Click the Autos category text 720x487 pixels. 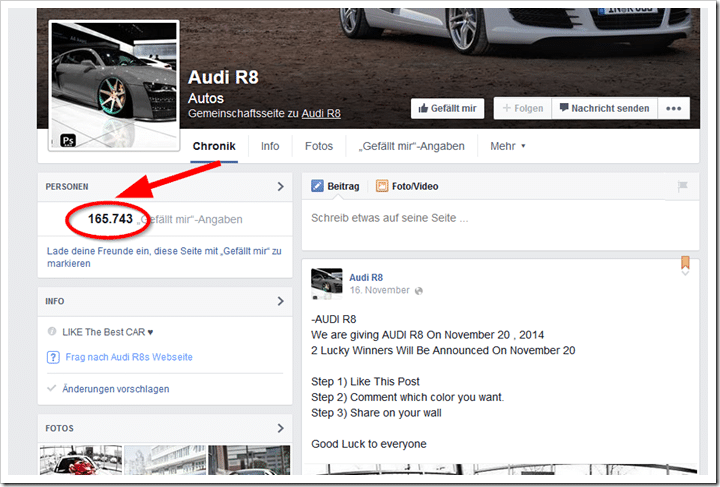pos(206,98)
